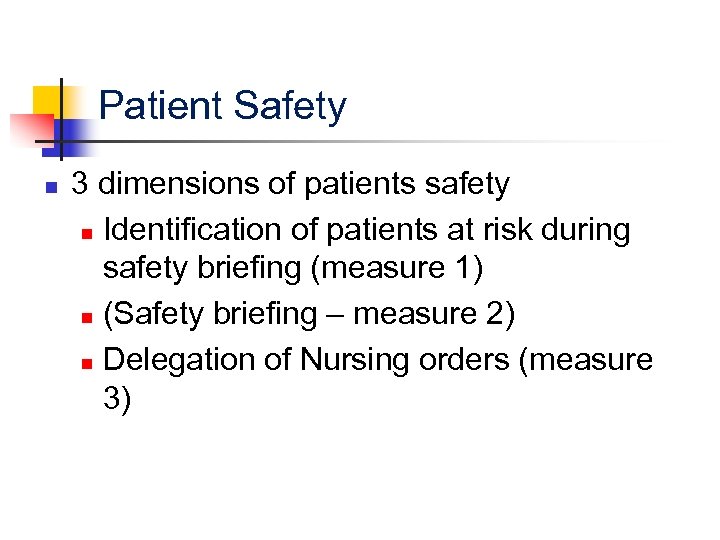Select the "(Safety briefing – measure 2)" text
Image resolution: width=720 pixels, height=540 pixels.
point(309,314)
